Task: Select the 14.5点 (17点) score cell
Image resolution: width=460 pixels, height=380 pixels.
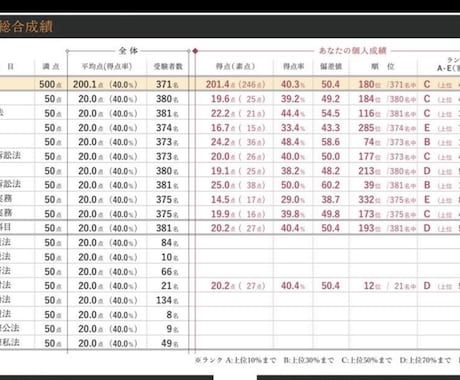Action: pyautogui.click(x=238, y=200)
